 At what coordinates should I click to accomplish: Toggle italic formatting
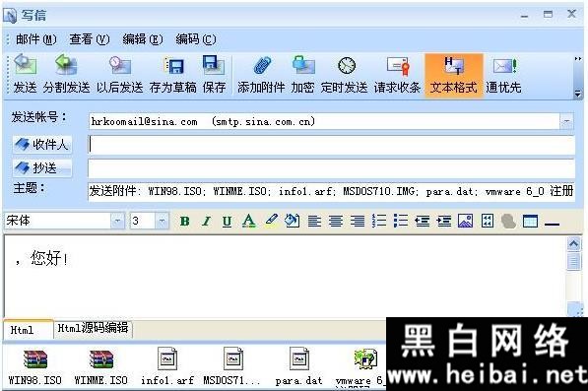206,222
